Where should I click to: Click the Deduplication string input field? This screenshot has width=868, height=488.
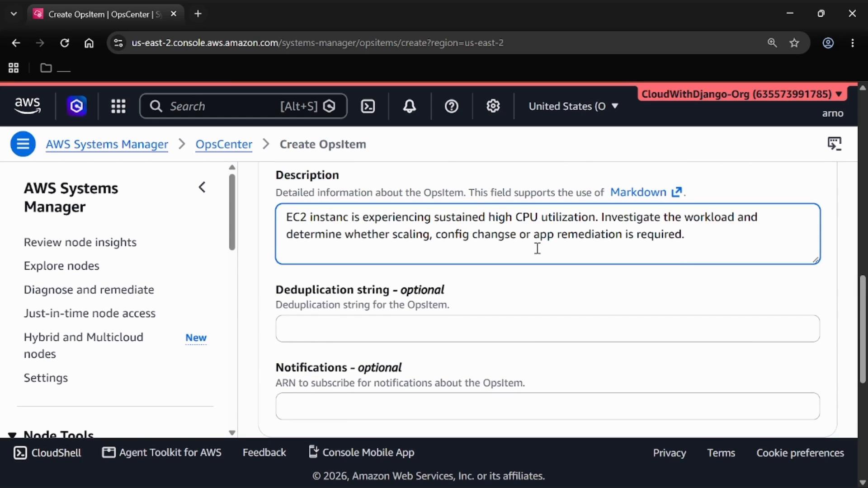(x=547, y=328)
